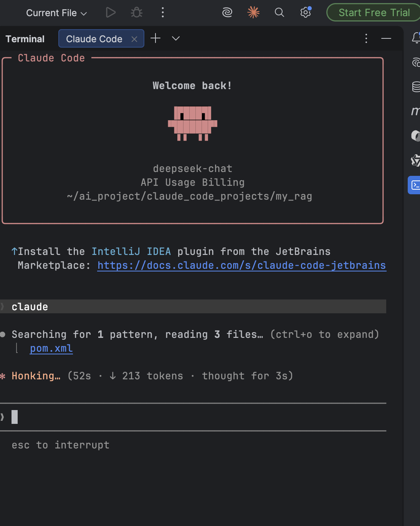Screen dimensions: 420x526
Task: Hide the Terminal tool window
Action: click(x=386, y=38)
